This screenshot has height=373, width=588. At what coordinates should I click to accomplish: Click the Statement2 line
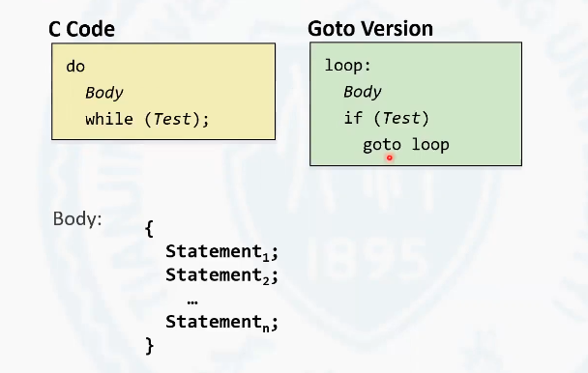click(x=221, y=275)
